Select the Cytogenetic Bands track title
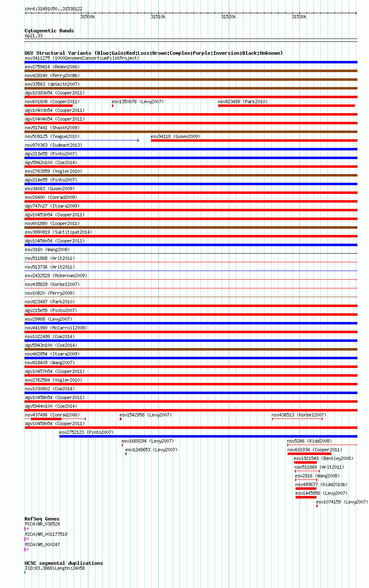 [x=49, y=31]
